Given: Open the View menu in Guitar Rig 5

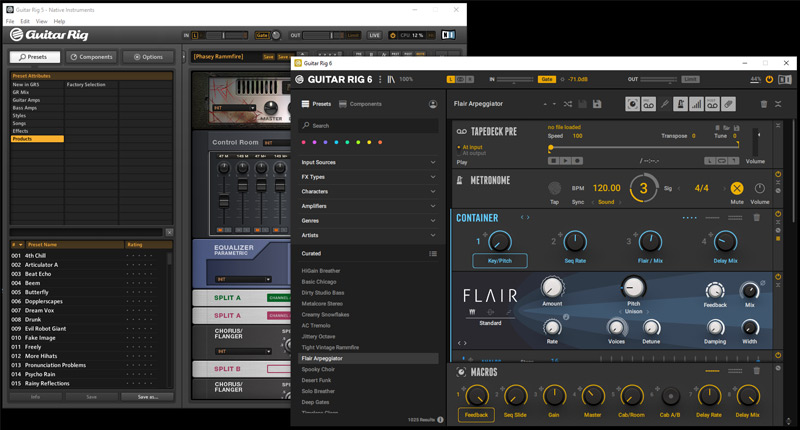Looking at the screenshot, I should point(40,21).
